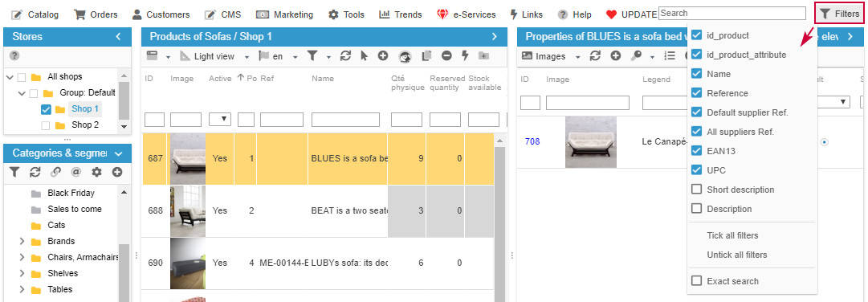Enable the Short description filter
The image size is (868, 302).
pyautogui.click(x=696, y=190)
